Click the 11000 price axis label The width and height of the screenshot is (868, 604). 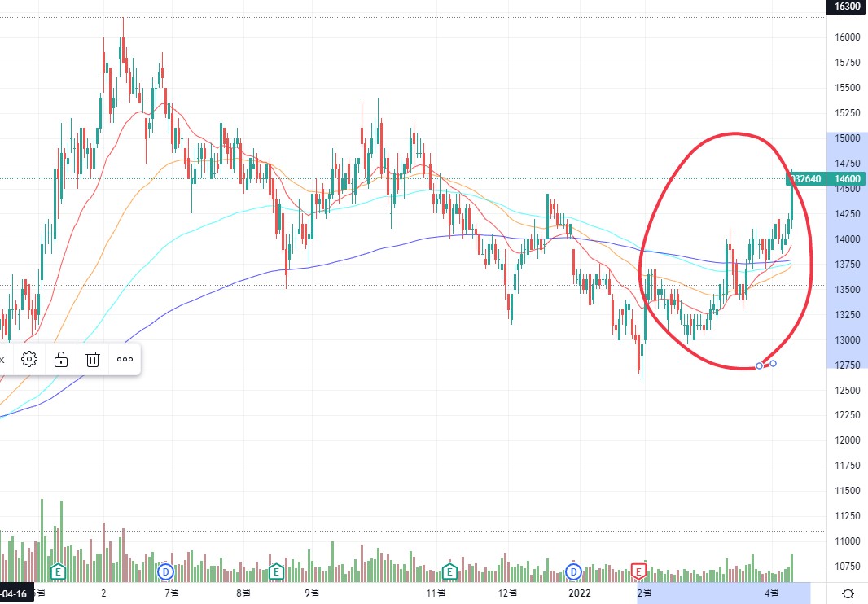click(848, 541)
